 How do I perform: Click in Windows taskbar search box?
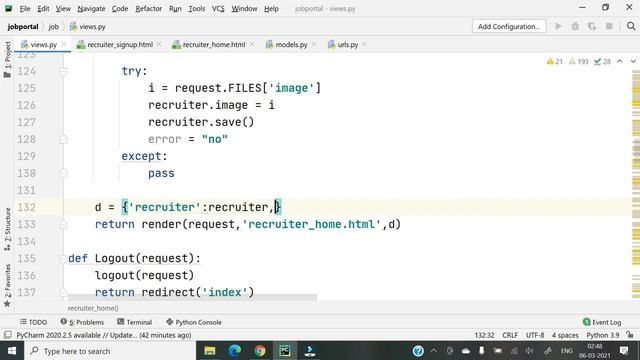tap(110, 351)
